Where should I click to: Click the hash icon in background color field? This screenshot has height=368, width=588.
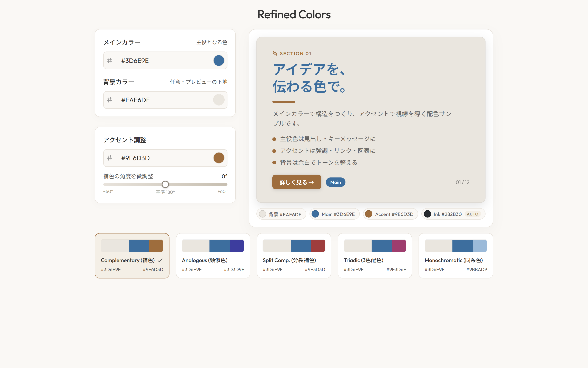[110, 100]
